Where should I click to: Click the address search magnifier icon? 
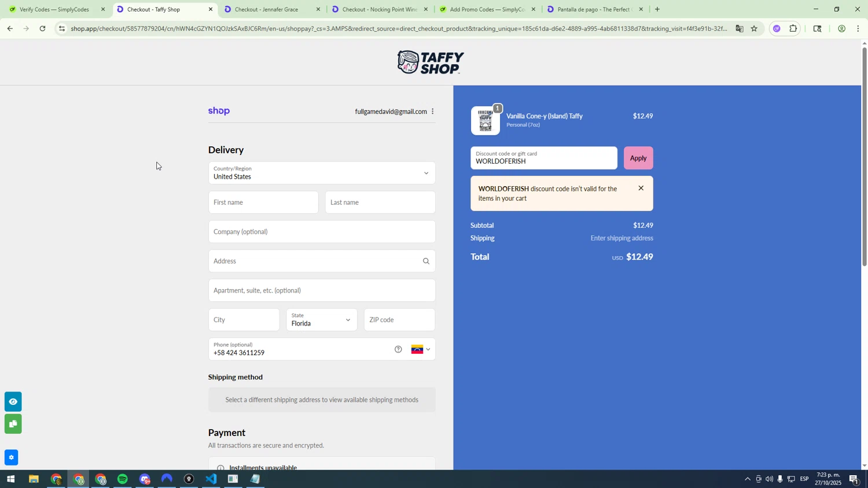pyautogui.click(x=426, y=261)
